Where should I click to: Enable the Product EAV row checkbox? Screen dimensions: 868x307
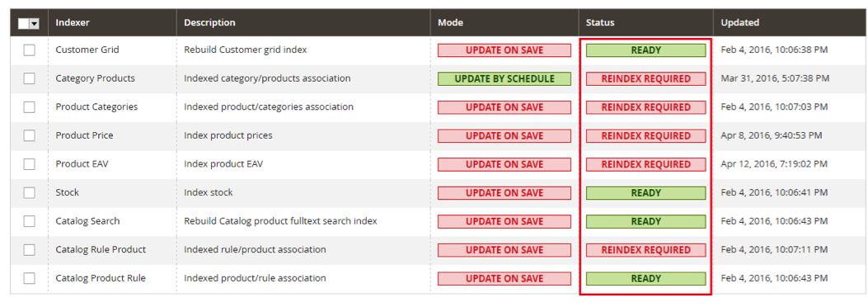[x=30, y=164]
